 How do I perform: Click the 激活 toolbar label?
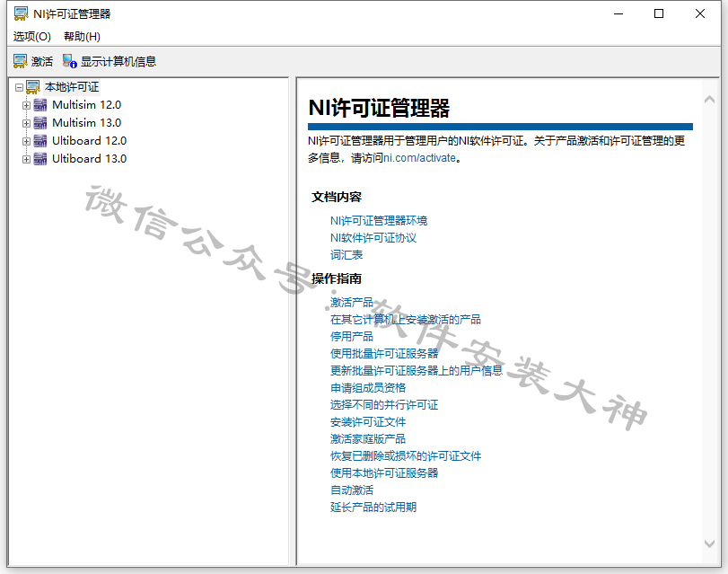coord(42,61)
